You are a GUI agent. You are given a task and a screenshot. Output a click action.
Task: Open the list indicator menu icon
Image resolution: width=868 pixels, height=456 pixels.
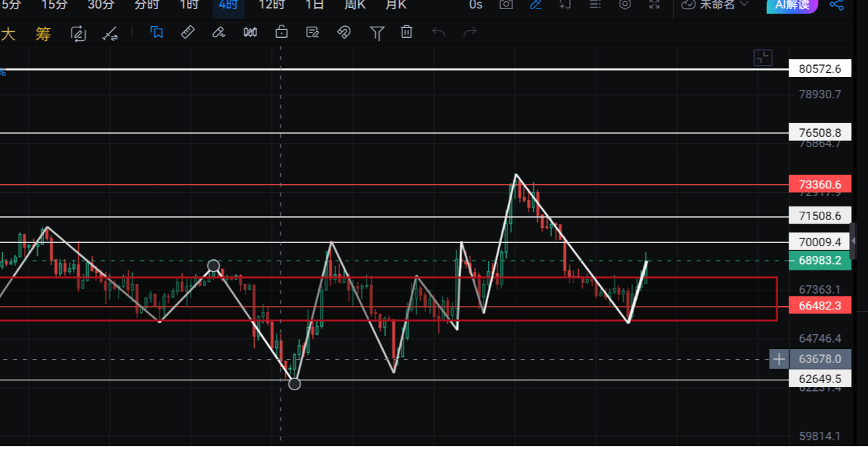click(x=595, y=5)
